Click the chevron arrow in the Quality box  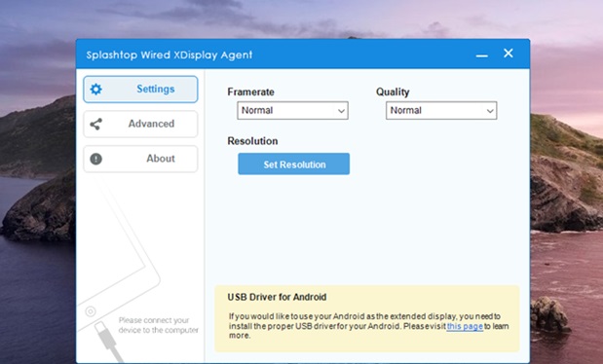click(490, 111)
